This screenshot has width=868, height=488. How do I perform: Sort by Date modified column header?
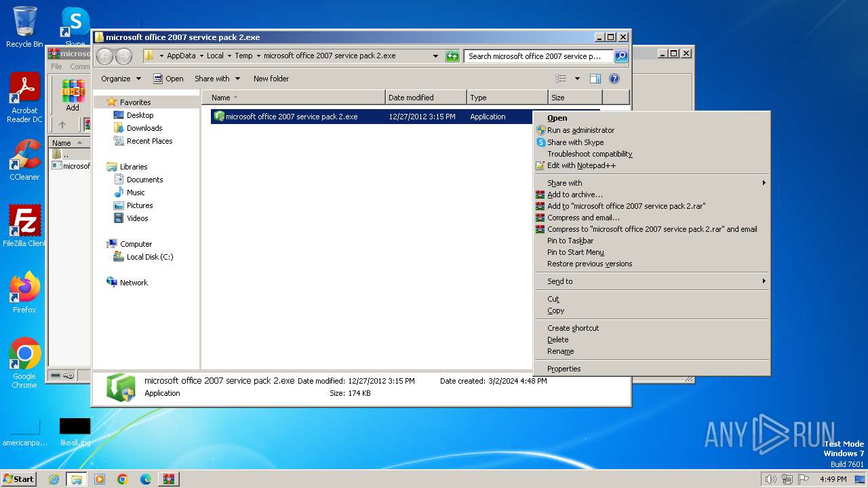pyautogui.click(x=426, y=98)
